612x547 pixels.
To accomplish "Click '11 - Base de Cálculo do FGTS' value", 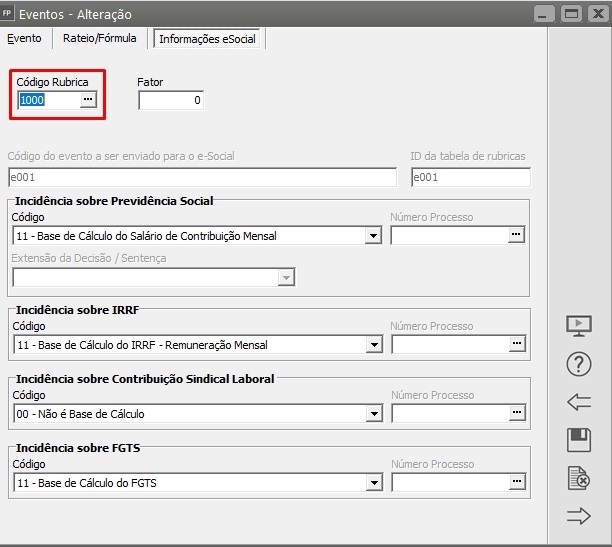I will pyautogui.click(x=87, y=483).
